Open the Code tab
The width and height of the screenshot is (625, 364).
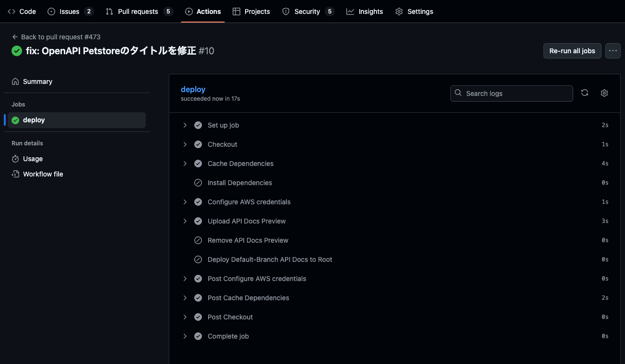(x=22, y=12)
